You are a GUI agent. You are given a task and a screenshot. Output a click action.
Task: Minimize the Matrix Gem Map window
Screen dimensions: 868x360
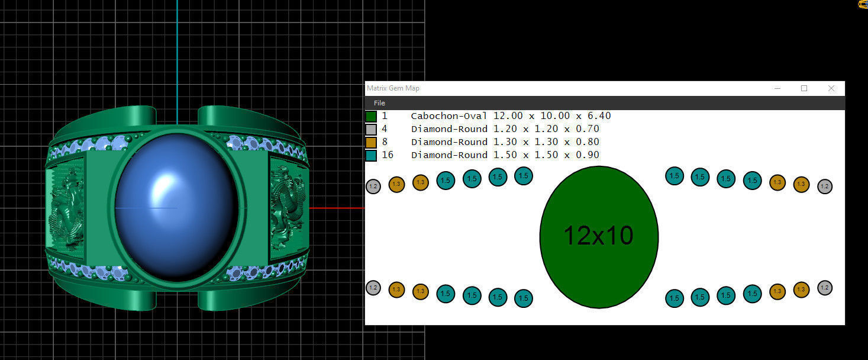pyautogui.click(x=777, y=88)
